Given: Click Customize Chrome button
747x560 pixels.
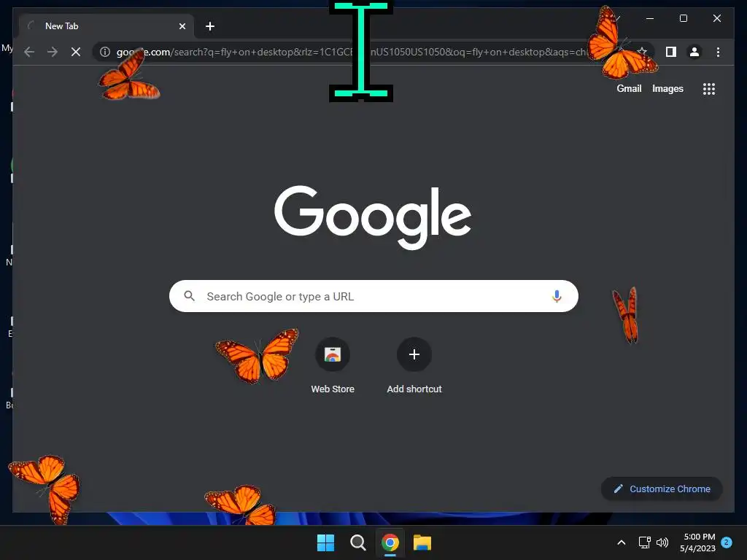Looking at the screenshot, I should tap(662, 489).
